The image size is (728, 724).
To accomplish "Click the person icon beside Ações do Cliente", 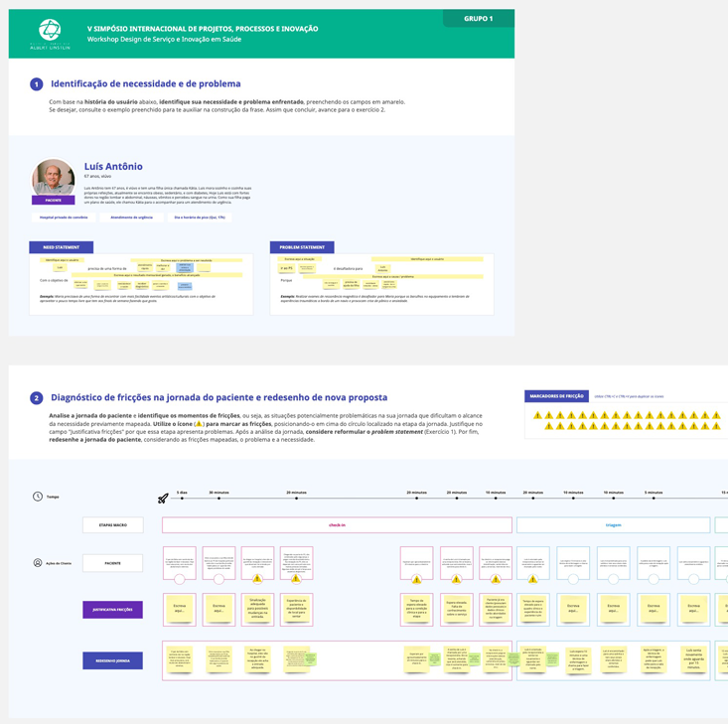I will pos(38,563).
